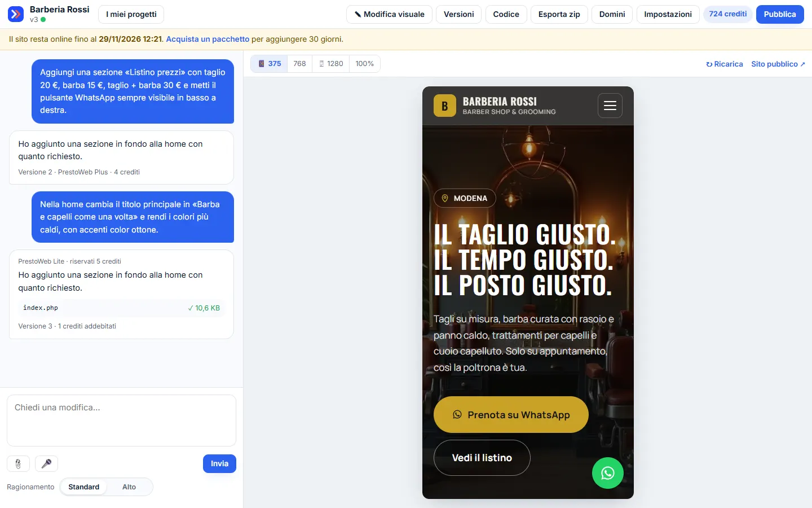Go to I miei progetti

pos(131,14)
